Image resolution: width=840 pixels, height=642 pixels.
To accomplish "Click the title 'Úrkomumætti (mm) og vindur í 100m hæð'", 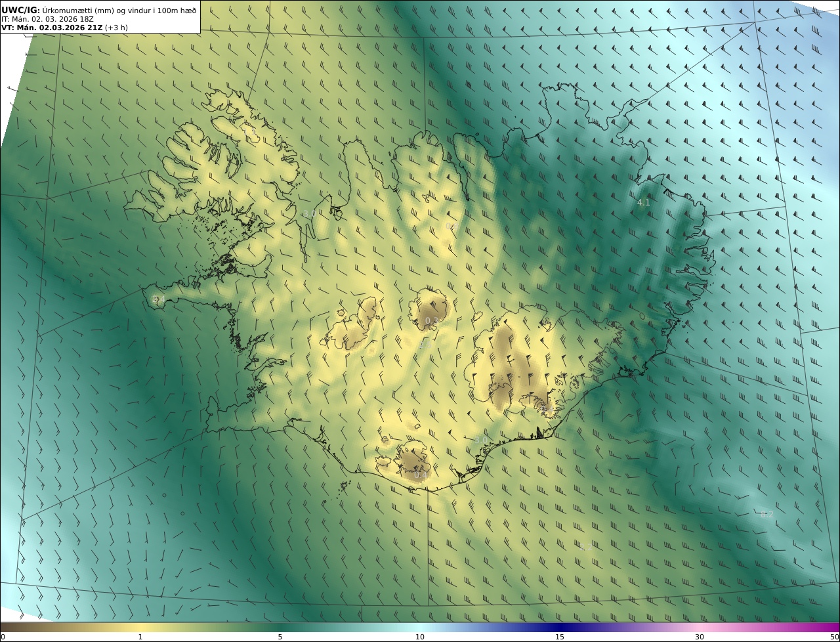I will [x=119, y=10].
